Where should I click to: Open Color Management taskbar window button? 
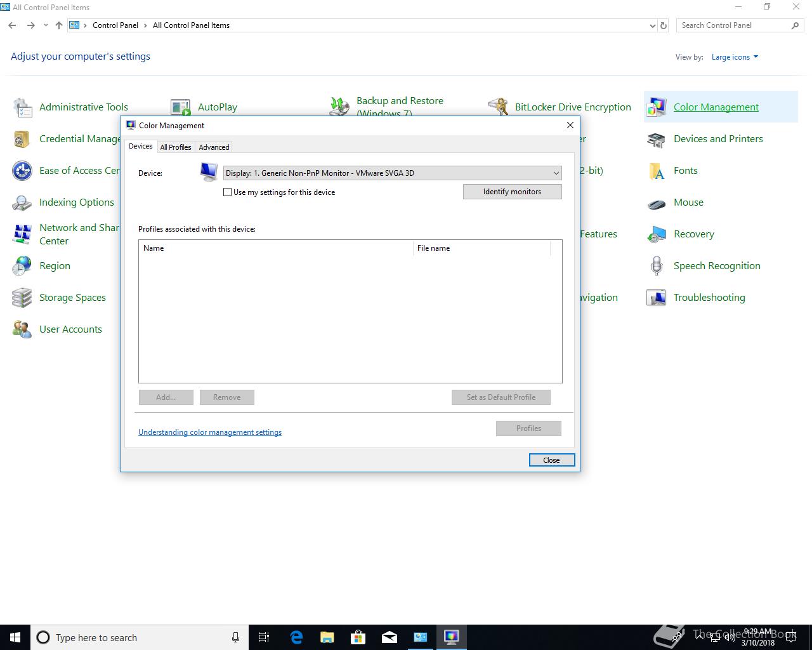coord(451,637)
